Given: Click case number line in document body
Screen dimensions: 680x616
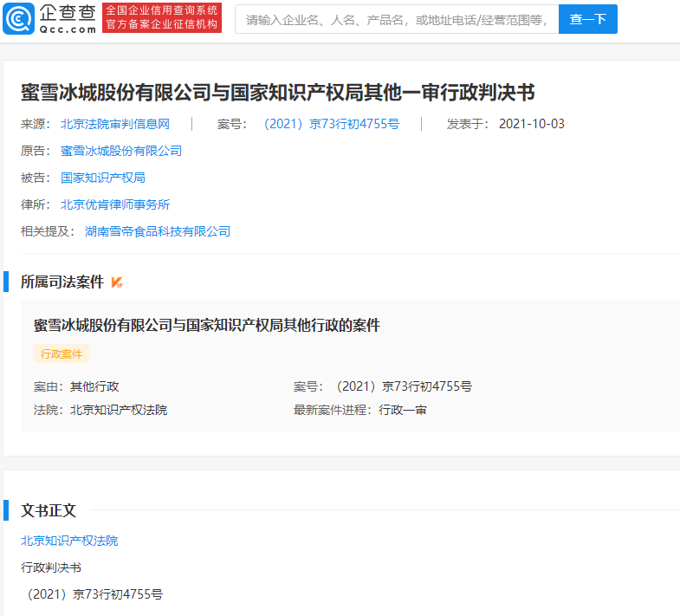Looking at the screenshot, I should pyautogui.click(x=94, y=594).
